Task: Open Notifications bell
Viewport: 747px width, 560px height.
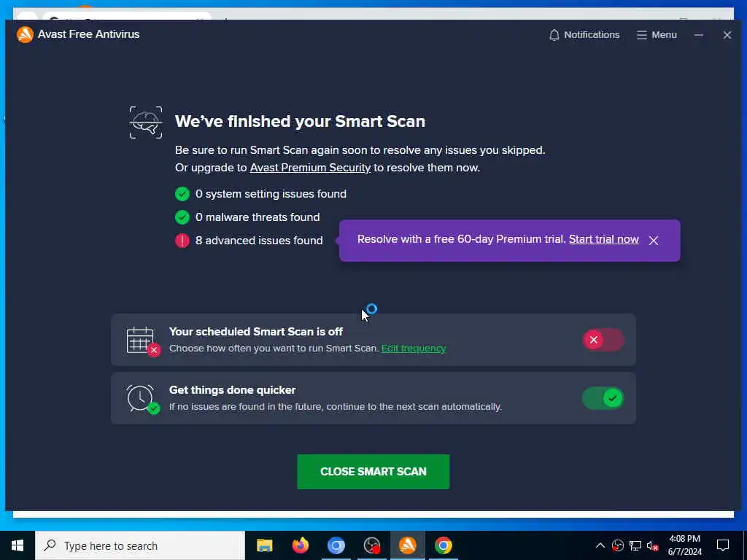Action: coord(584,35)
